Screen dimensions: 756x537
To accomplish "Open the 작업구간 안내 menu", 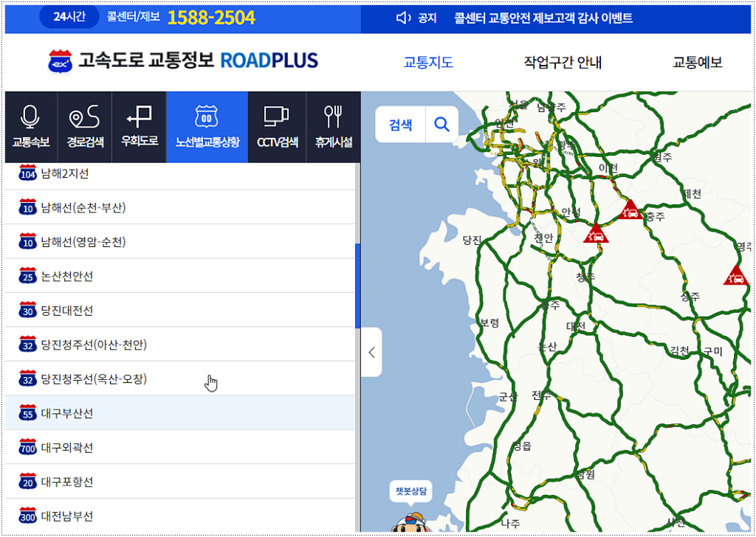I will click(563, 63).
